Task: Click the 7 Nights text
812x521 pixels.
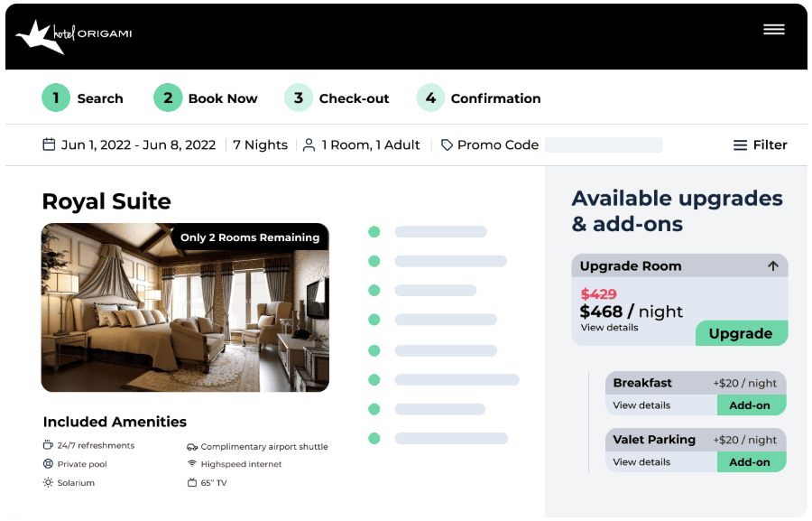Action: (260, 144)
